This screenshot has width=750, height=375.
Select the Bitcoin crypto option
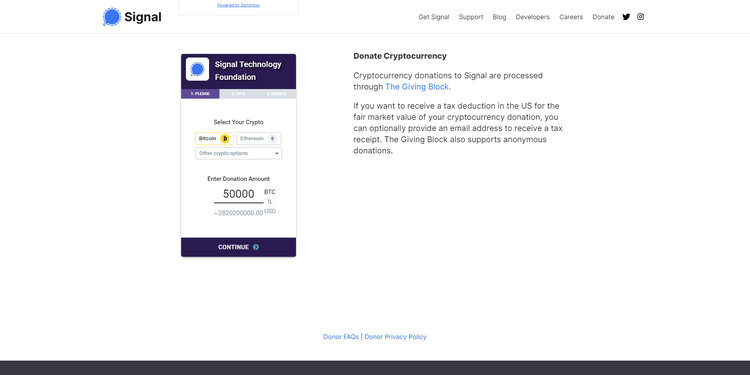[214, 138]
